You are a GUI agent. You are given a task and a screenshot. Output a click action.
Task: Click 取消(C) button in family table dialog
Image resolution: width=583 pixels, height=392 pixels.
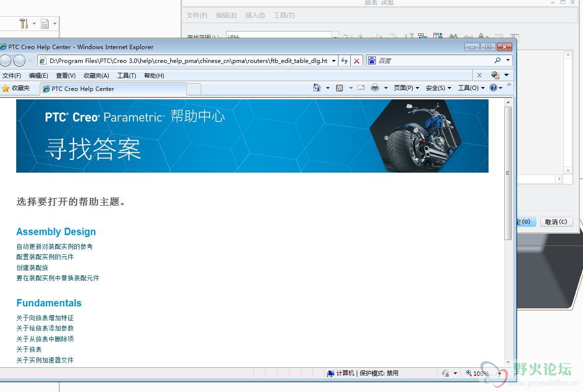[556, 222]
